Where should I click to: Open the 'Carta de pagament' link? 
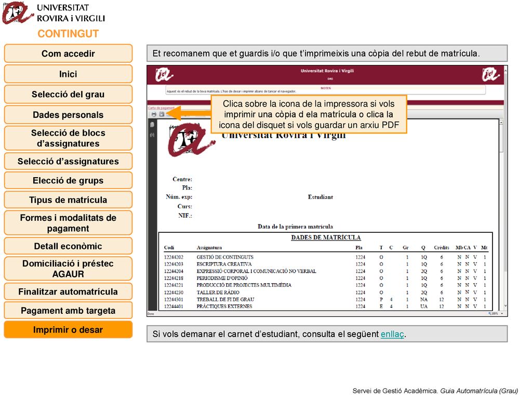pyautogui.click(x=161, y=108)
